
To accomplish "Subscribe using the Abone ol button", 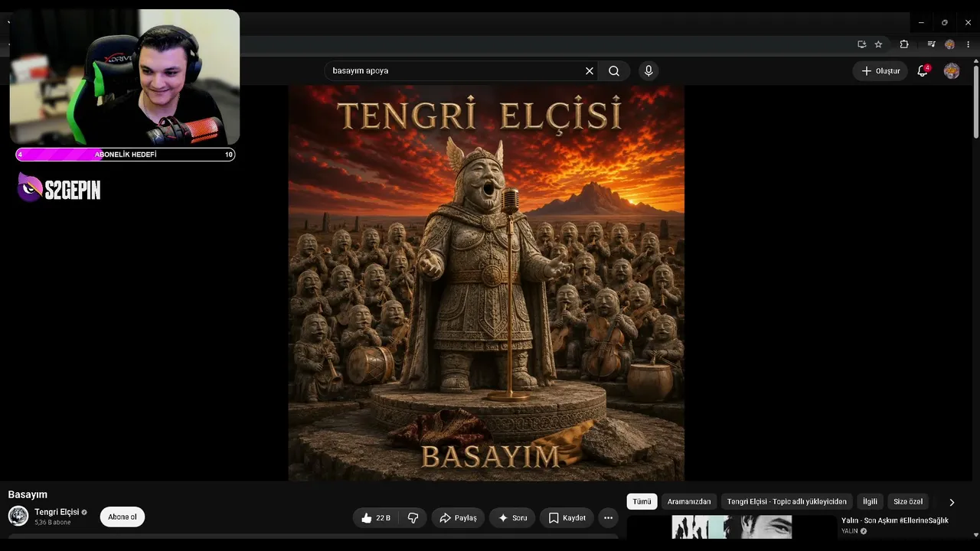I will [122, 517].
